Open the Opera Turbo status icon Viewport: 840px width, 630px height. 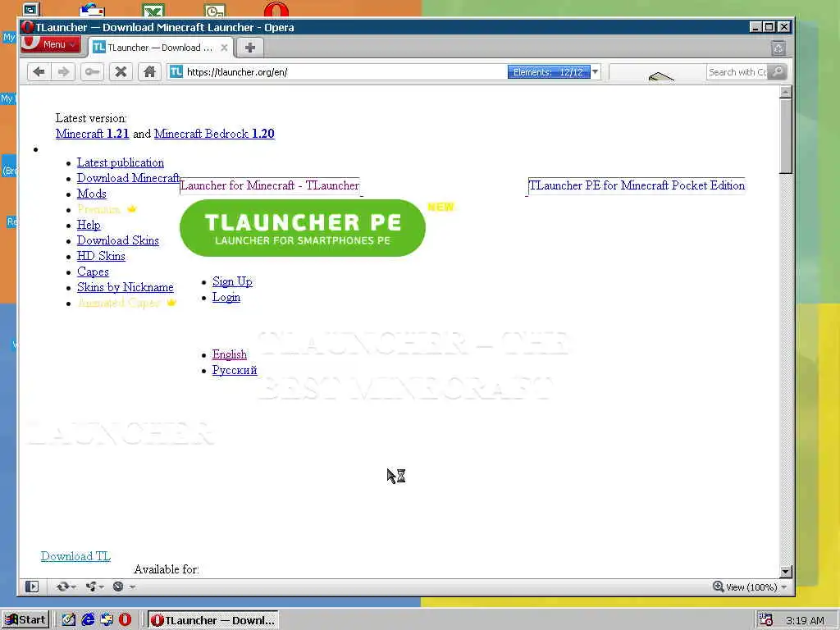118,587
